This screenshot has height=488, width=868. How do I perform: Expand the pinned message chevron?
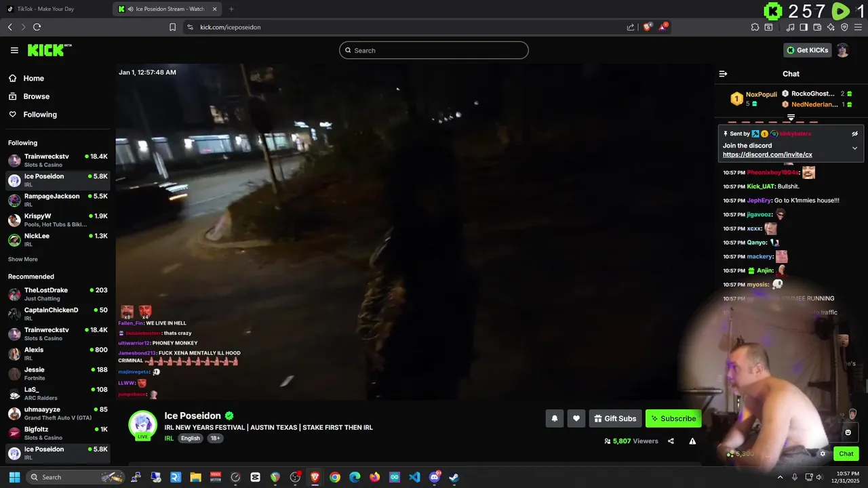pos(854,148)
